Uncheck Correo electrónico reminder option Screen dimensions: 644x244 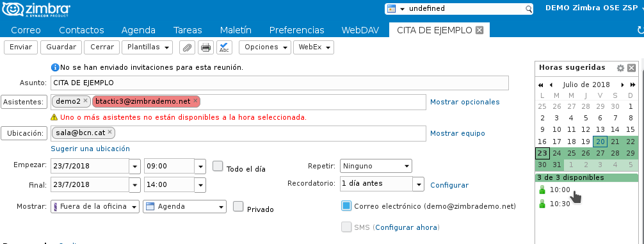coord(346,206)
